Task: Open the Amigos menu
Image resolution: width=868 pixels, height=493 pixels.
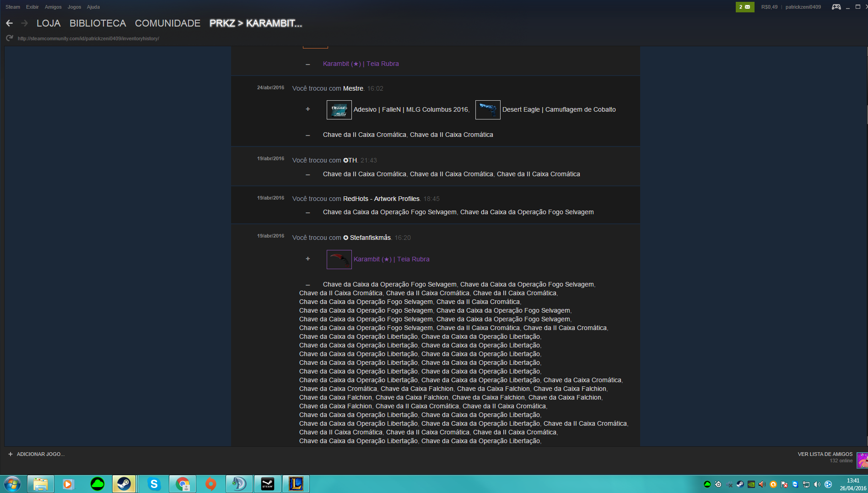Action: pyautogui.click(x=53, y=7)
